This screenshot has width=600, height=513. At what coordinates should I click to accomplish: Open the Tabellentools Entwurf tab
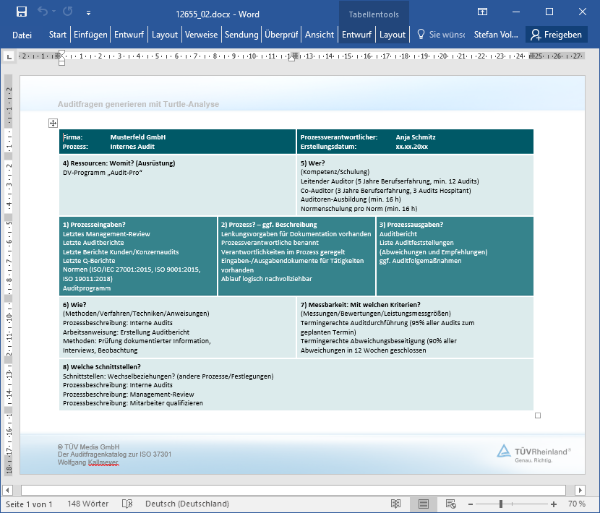click(x=357, y=34)
